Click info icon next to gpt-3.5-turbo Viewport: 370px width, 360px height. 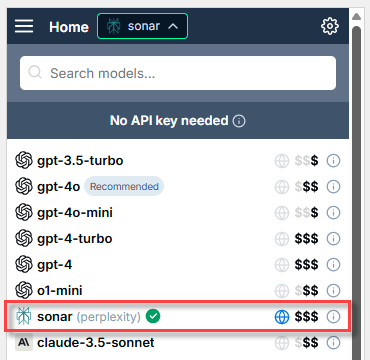tap(333, 161)
